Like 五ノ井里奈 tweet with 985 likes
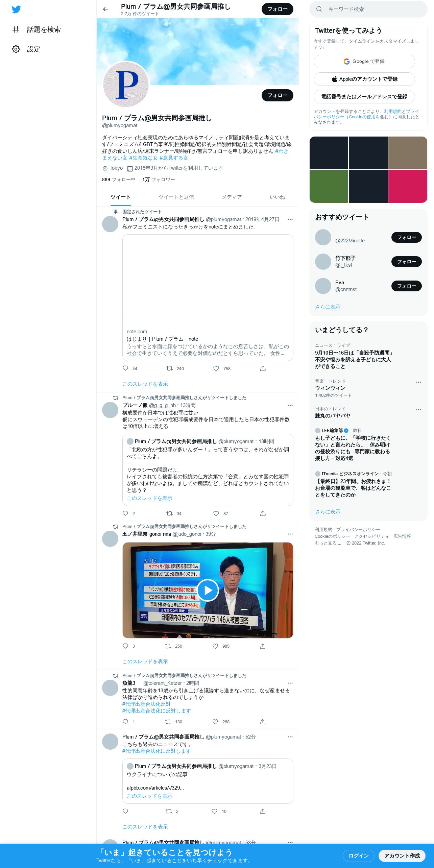 point(215,646)
